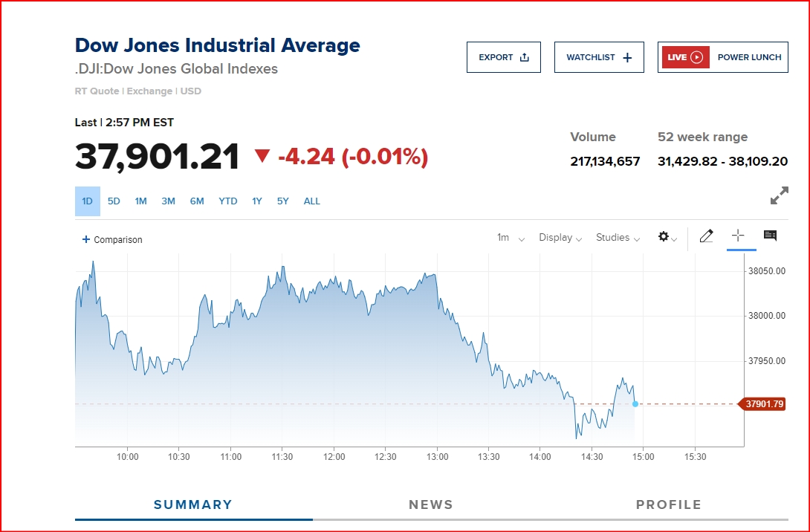Click the Summary tab
This screenshot has height=532, width=810.
coord(193,505)
